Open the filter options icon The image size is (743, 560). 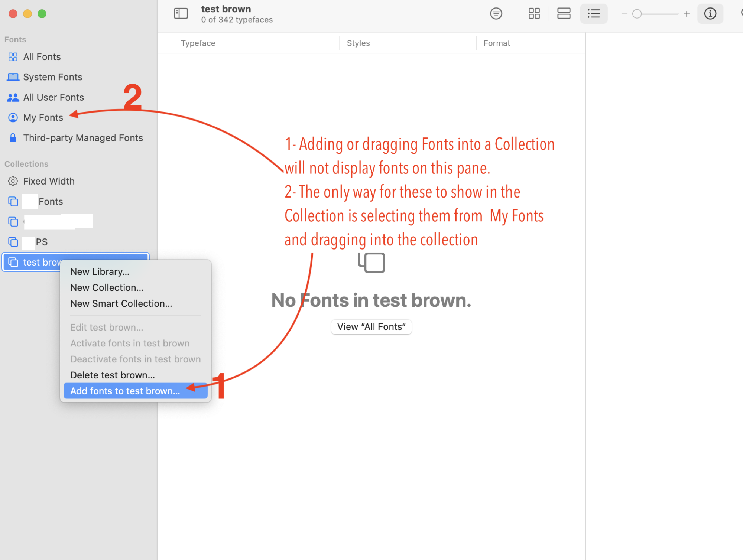coord(496,14)
